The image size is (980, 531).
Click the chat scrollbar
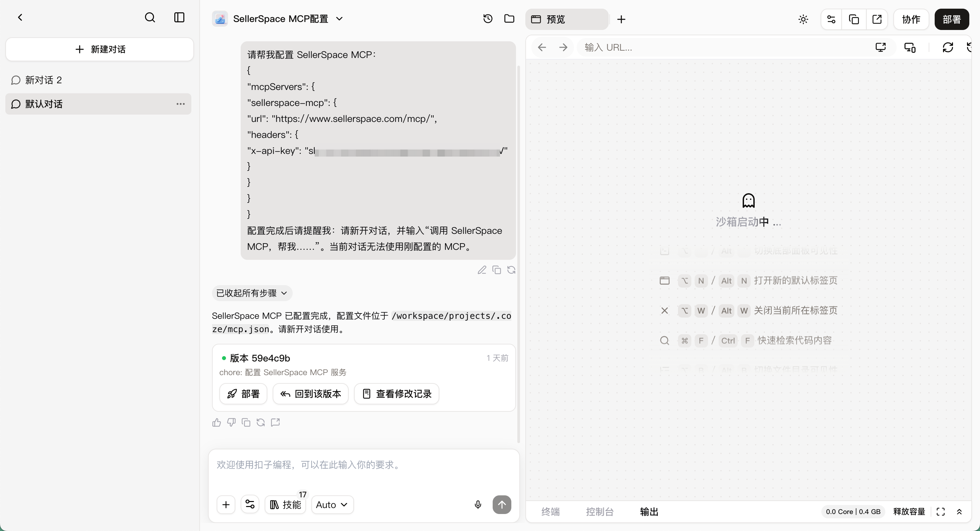coord(519,254)
